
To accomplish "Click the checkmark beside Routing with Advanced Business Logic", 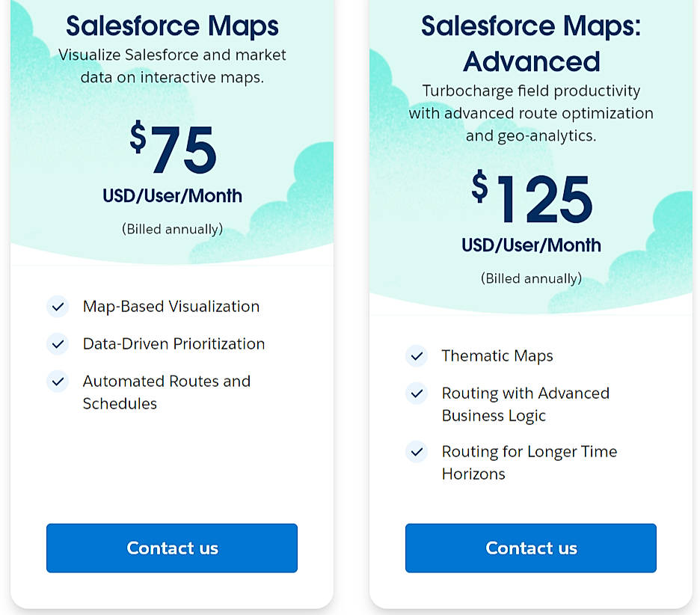I will coord(417,394).
